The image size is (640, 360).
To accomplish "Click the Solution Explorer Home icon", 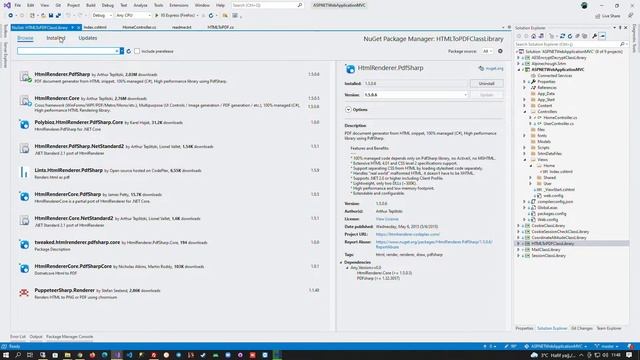I will tap(533, 36).
